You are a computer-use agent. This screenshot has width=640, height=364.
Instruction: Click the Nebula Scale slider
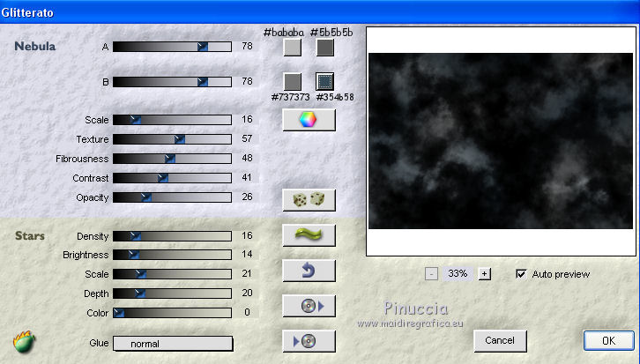[172, 120]
